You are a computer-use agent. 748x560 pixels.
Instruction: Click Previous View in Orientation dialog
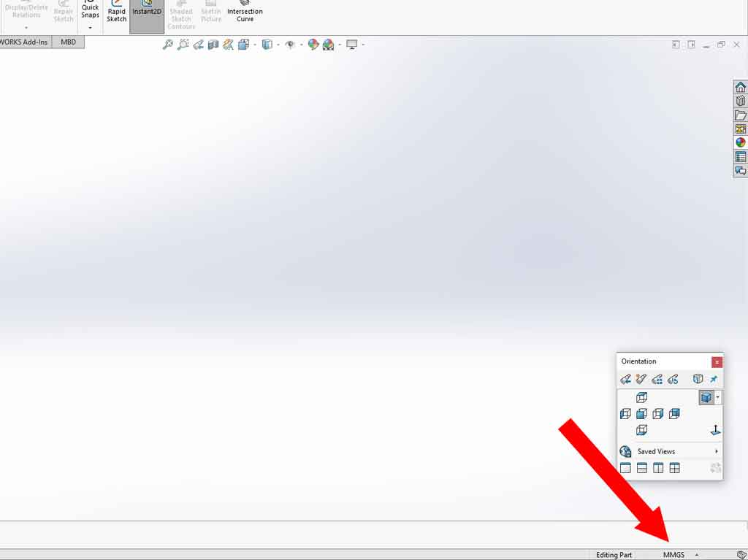(x=625, y=379)
